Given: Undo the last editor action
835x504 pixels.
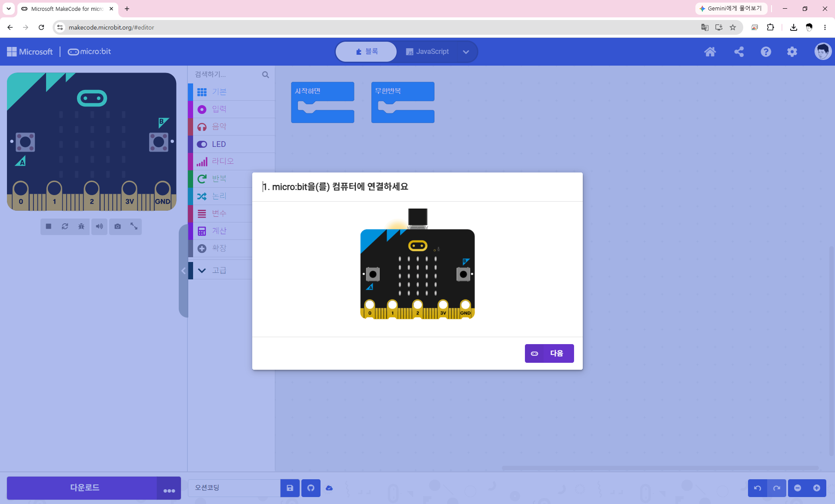Looking at the screenshot, I should pos(758,488).
